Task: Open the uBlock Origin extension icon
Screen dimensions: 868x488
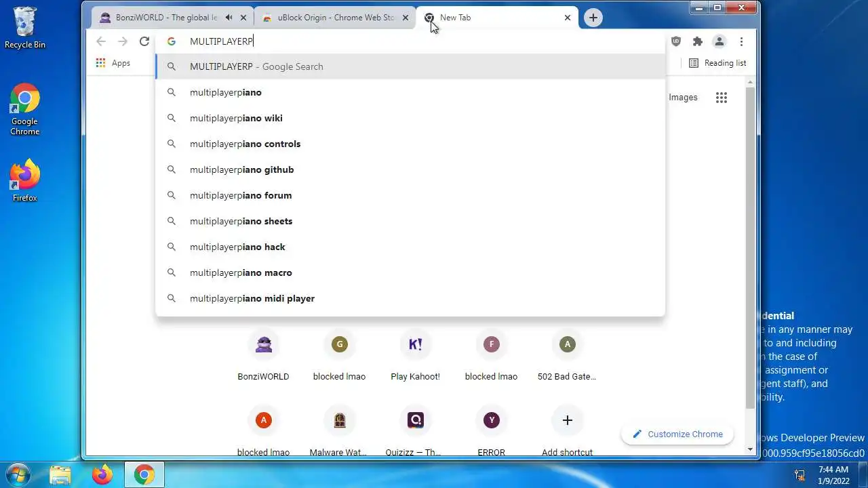Action: [676, 41]
